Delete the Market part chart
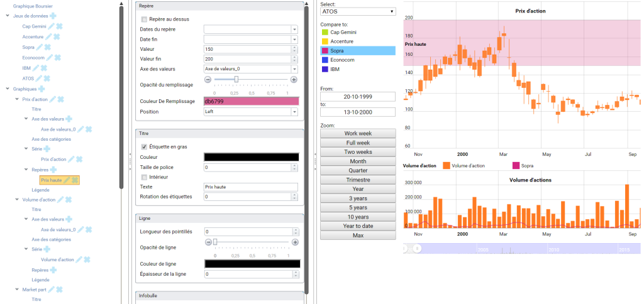The width and height of the screenshot is (644, 304). (x=60, y=290)
